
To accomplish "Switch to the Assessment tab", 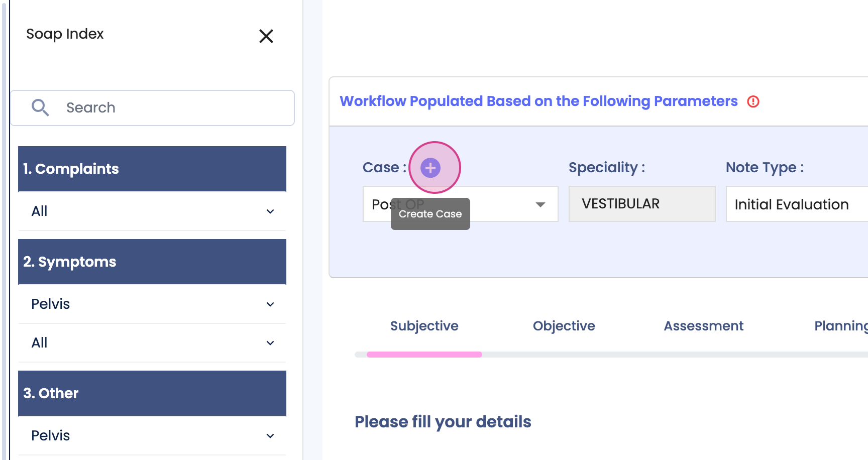I will click(703, 326).
